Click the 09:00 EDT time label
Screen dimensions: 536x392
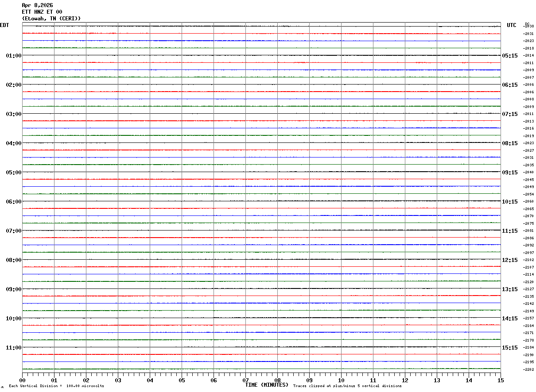(14, 289)
